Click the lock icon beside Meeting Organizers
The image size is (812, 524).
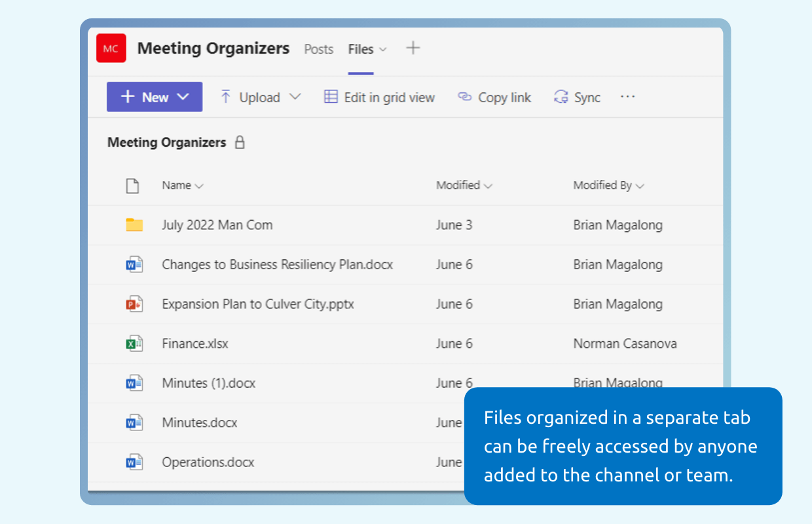(x=240, y=142)
